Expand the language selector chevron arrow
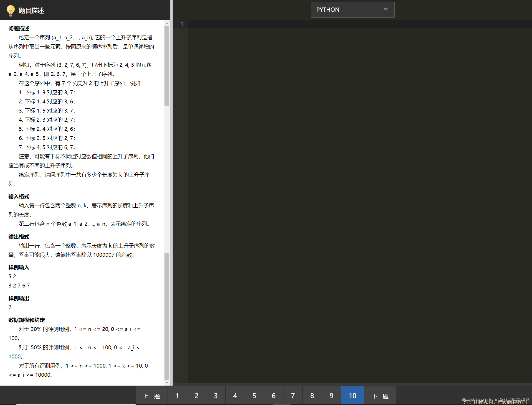Viewport: 532px width, 405px height. 386,9
